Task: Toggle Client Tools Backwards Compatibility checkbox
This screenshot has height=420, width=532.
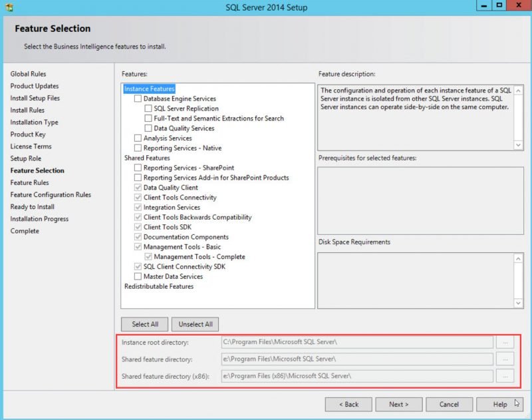Action: [138, 217]
